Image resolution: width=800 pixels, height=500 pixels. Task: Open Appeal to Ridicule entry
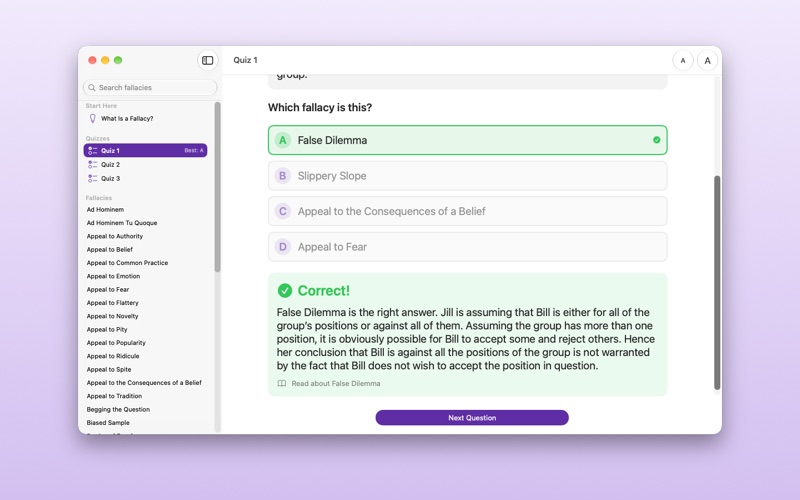pyautogui.click(x=113, y=356)
